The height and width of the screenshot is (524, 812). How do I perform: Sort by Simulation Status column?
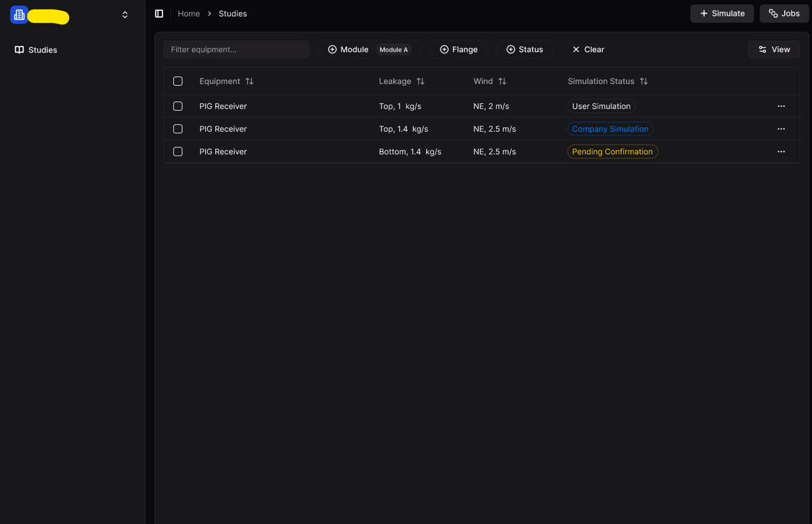coord(608,81)
